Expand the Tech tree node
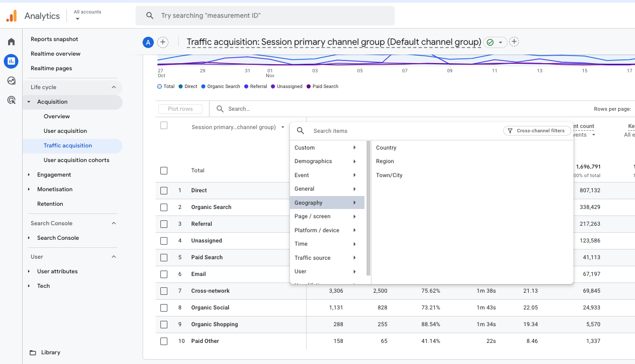Image resolution: width=635 pixels, height=364 pixels. tap(29, 286)
